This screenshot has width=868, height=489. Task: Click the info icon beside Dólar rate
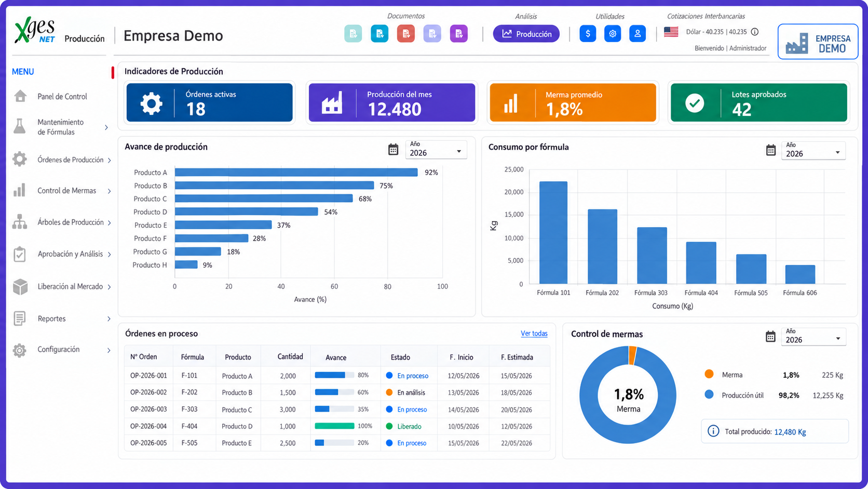[x=755, y=32]
